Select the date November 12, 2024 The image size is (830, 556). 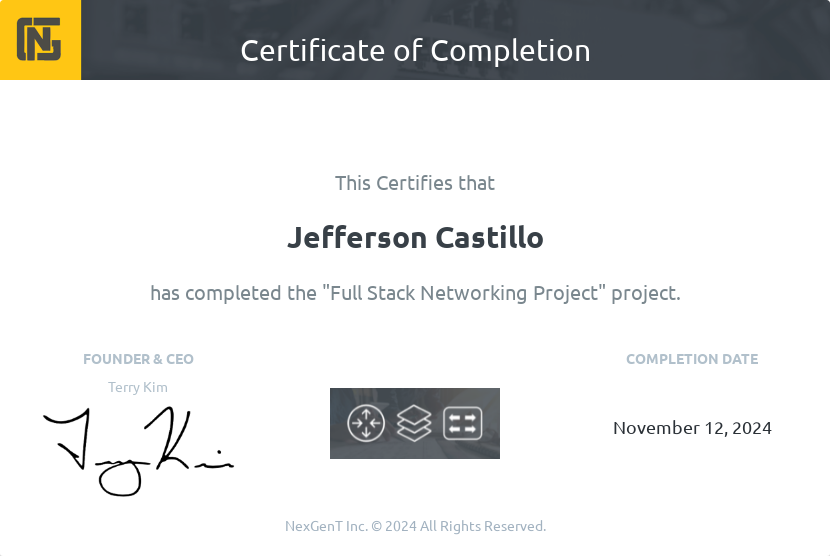click(x=692, y=428)
